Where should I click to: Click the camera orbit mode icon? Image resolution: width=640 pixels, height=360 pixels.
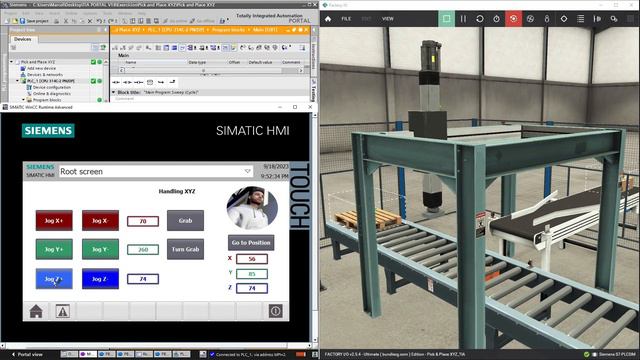click(x=530, y=19)
